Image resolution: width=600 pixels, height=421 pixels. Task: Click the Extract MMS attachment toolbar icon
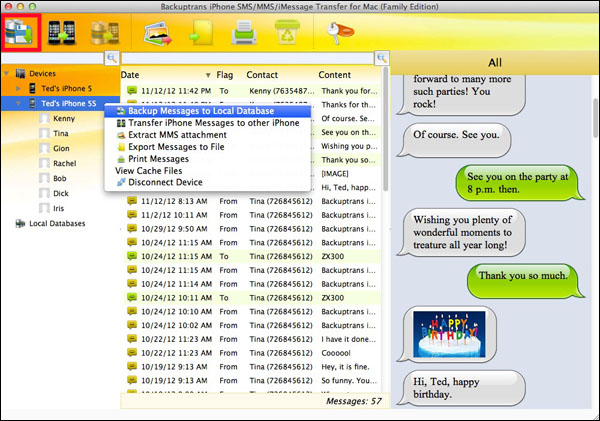[158, 34]
